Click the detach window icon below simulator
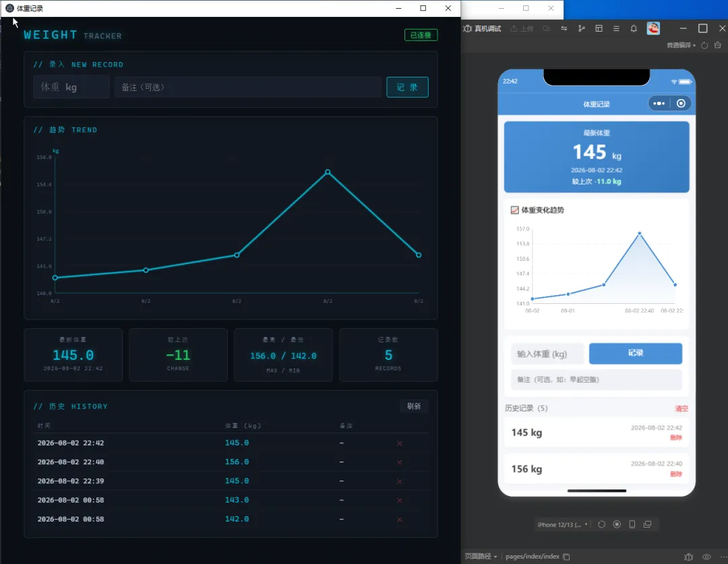This screenshot has width=728, height=564. coord(647,524)
